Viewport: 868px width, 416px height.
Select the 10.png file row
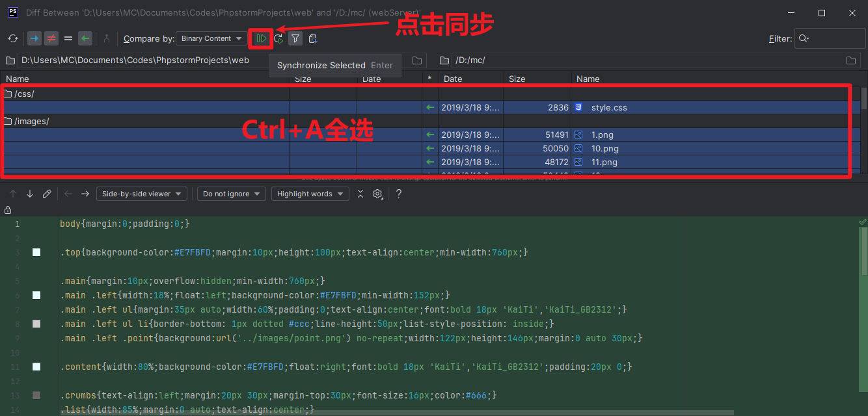(x=430, y=148)
